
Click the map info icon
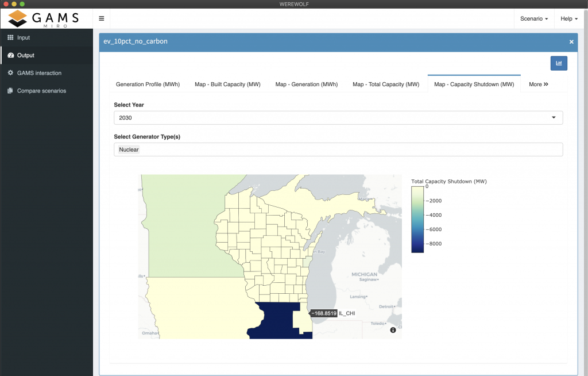(x=393, y=330)
